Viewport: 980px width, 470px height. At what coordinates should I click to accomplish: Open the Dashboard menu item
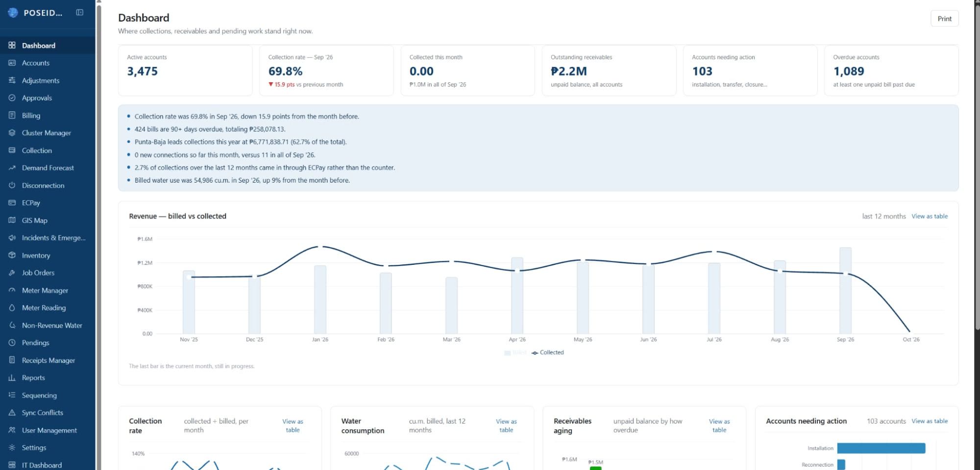tap(48, 46)
